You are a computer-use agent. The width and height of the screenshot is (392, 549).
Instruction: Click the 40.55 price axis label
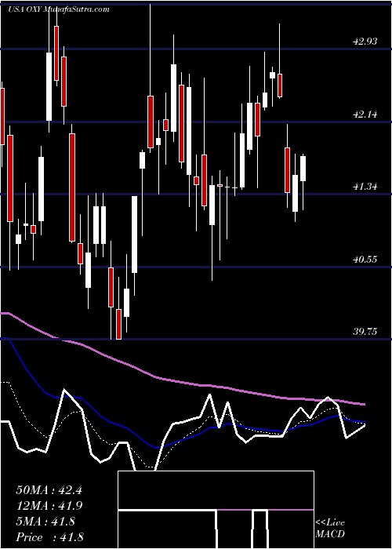365,260
